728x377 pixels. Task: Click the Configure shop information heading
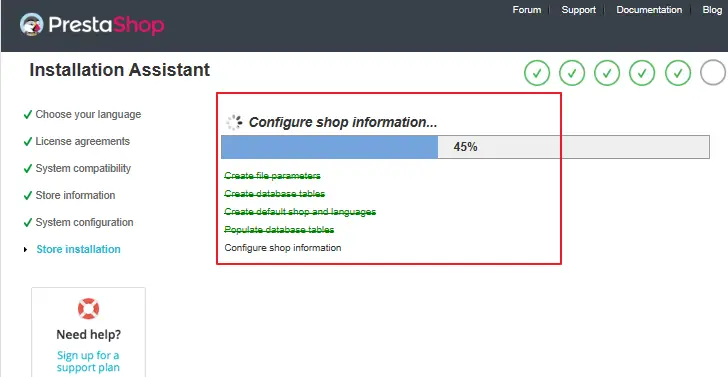(x=343, y=123)
